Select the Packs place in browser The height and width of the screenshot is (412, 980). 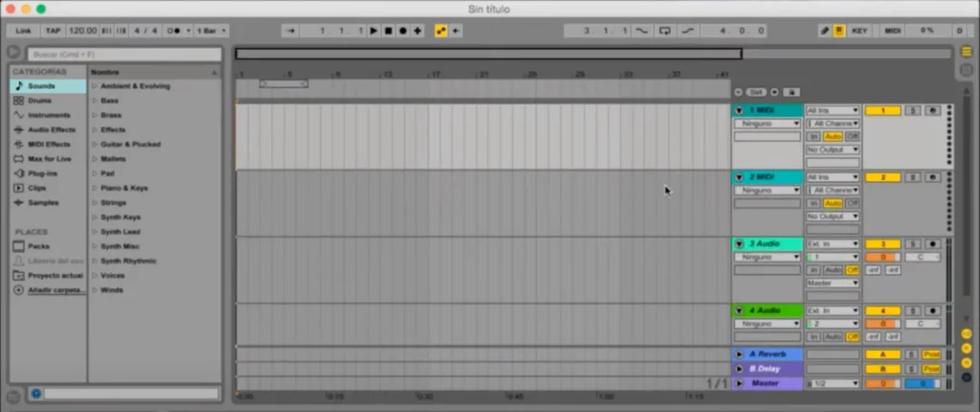[38, 246]
